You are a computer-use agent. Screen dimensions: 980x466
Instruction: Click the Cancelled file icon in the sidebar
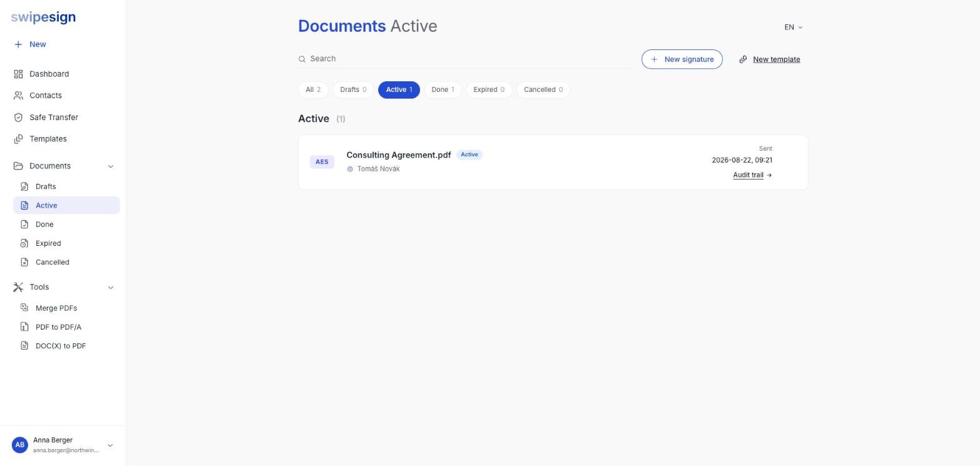tap(24, 262)
